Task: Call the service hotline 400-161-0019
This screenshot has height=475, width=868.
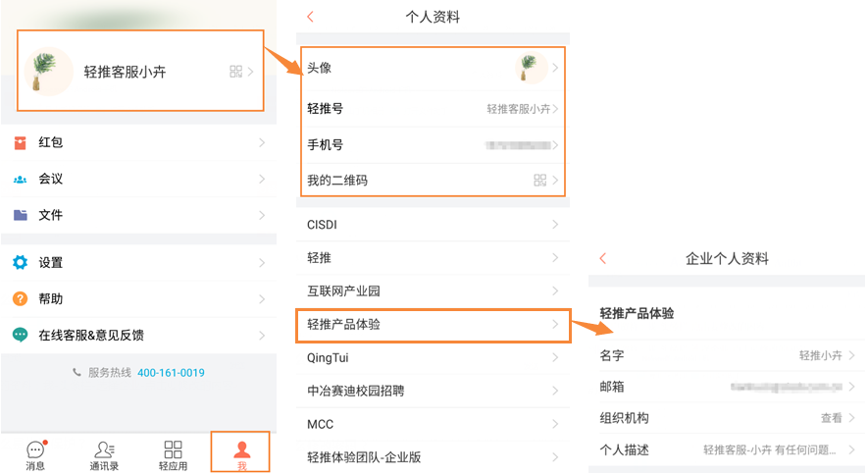Action: (171, 373)
